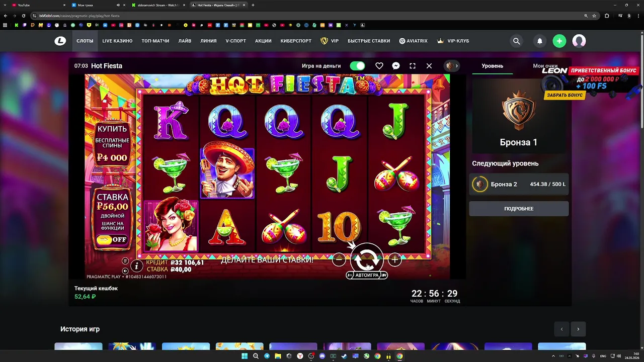Switch to the Уровень tab

pyautogui.click(x=492, y=66)
